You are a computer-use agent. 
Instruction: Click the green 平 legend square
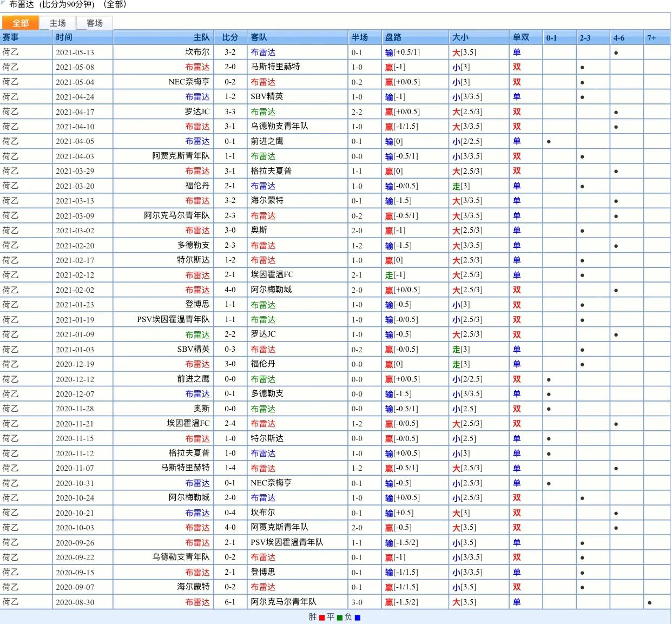340,618
